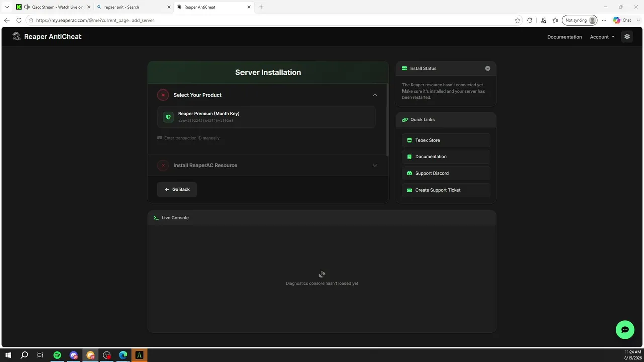644x362 pixels.
Task: Click Create Support Ticket
Action: tap(446, 190)
